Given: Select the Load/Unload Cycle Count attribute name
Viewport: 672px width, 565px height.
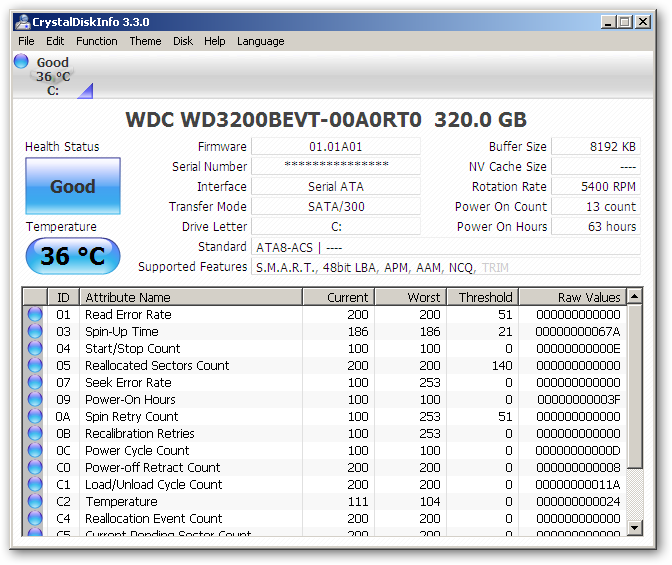Looking at the screenshot, I should click(x=153, y=484).
